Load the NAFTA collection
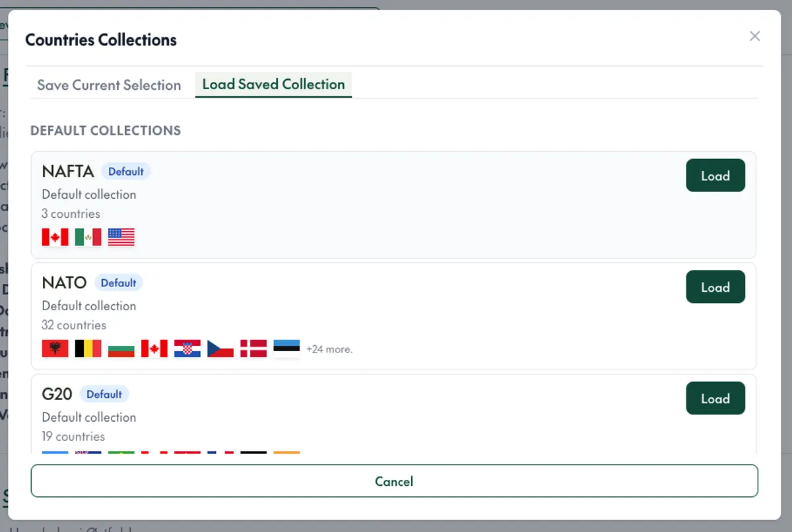This screenshot has height=532, width=792. coord(715,176)
